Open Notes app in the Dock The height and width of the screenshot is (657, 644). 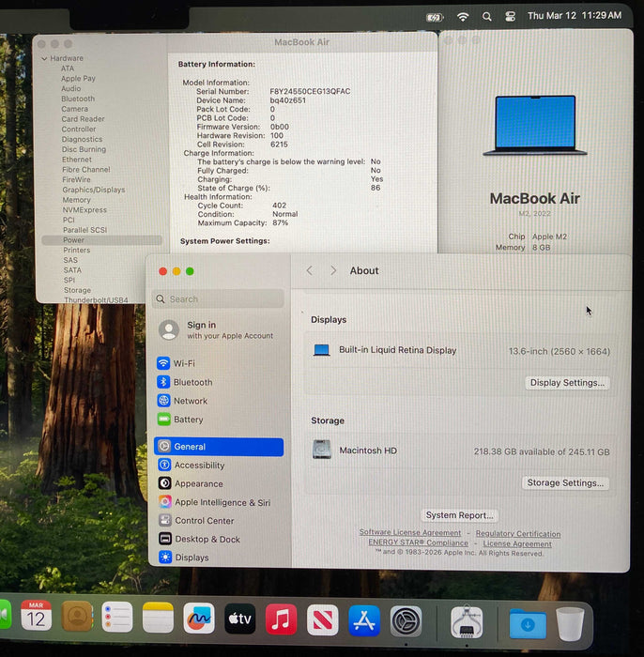158,618
